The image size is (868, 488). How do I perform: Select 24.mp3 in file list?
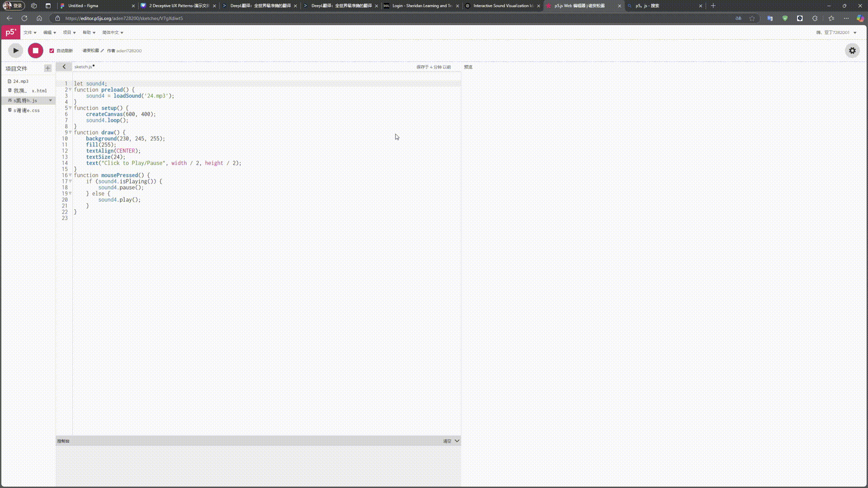point(21,81)
